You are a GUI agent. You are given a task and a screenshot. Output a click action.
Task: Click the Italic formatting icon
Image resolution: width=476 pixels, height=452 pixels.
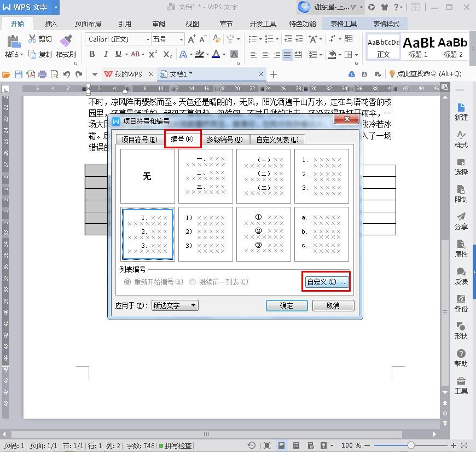coord(105,54)
